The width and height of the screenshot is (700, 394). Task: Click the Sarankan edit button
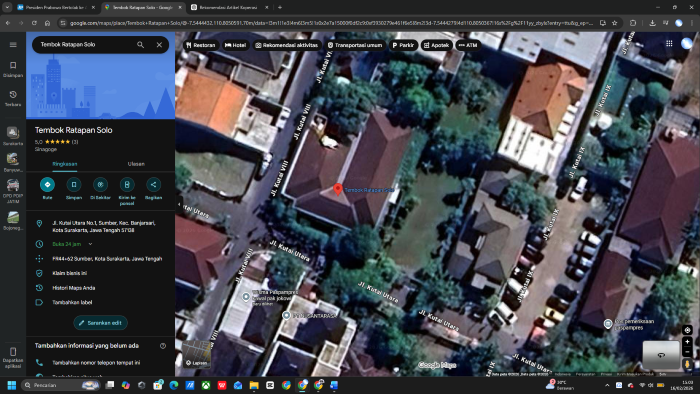(100, 323)
